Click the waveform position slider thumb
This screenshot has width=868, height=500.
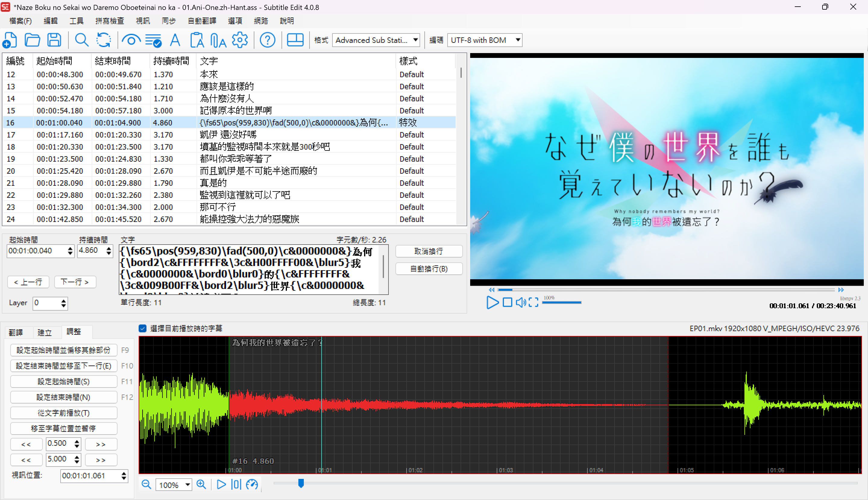301,483
